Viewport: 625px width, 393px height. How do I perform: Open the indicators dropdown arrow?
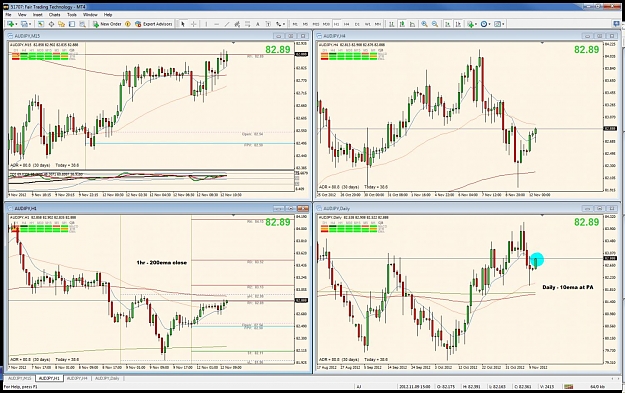476,24
